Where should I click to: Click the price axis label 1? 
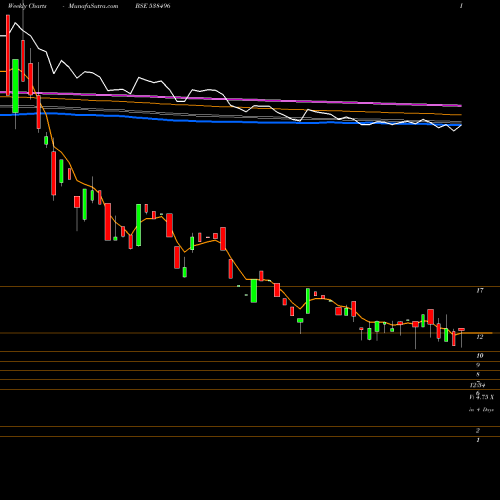tap(478, 440)
